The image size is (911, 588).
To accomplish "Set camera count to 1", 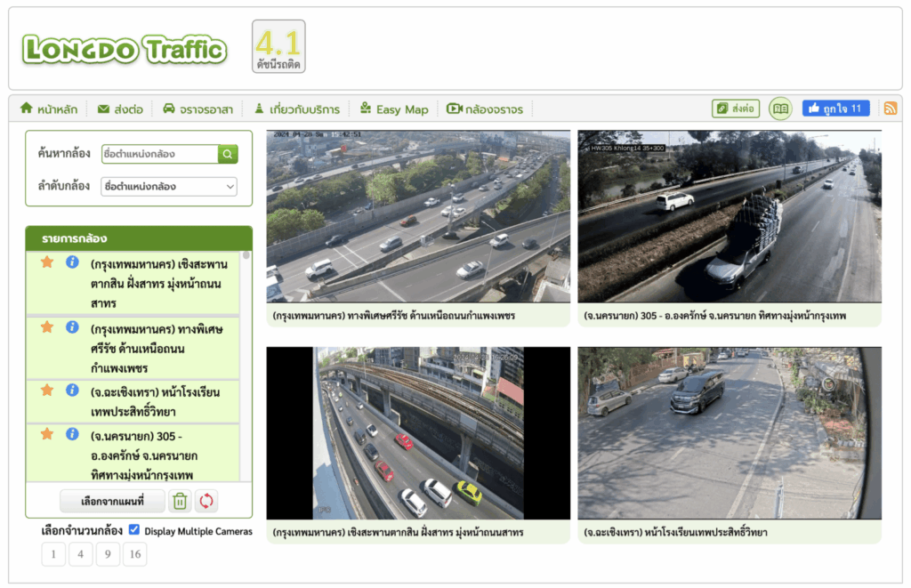I will (x=53, y=554).
